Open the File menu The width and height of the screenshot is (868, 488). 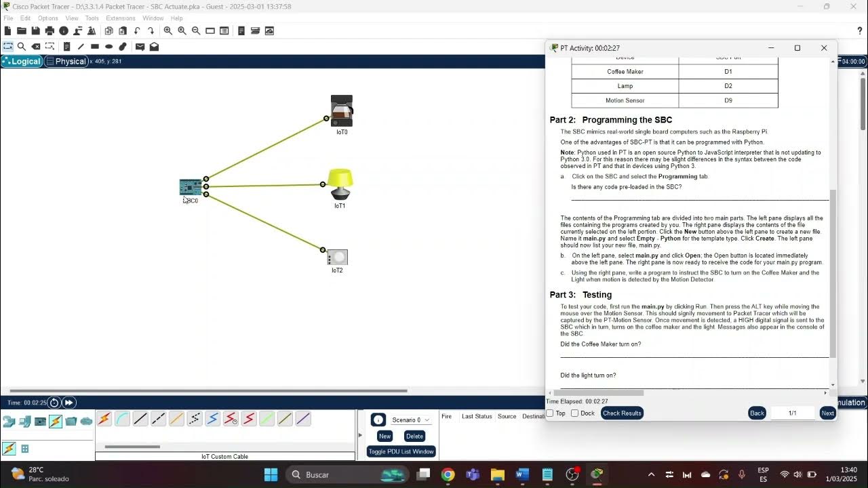point(8,18)
